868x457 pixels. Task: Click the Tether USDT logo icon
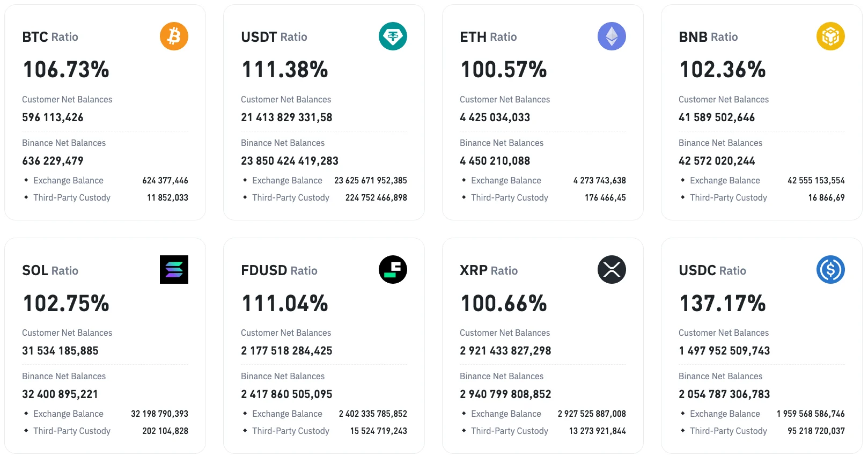click(393, 36)
